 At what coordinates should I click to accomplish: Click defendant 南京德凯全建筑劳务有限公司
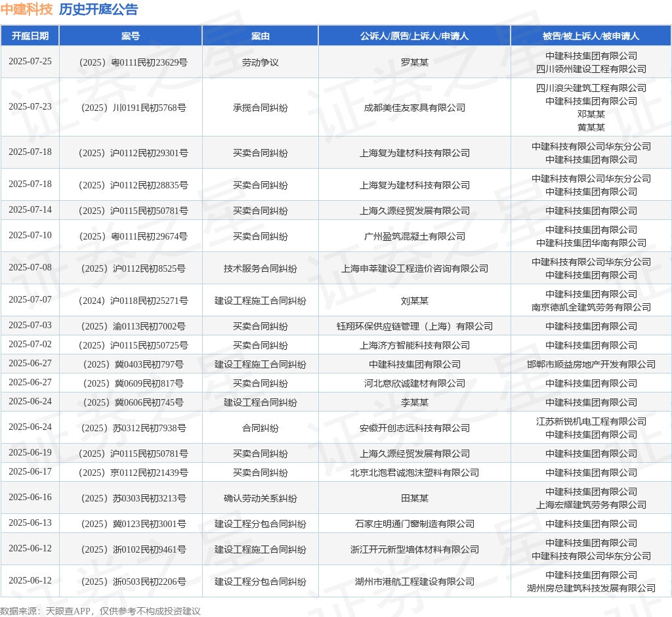click(x=591, y=307)
